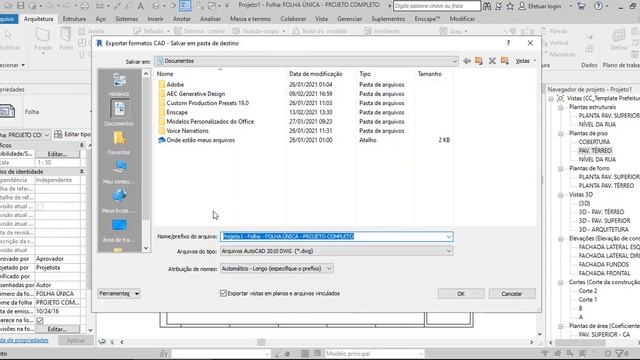This screenshot has width=640, height=360.
Task: Open the Estrutura ribbon tab
Action: (74, 19)
